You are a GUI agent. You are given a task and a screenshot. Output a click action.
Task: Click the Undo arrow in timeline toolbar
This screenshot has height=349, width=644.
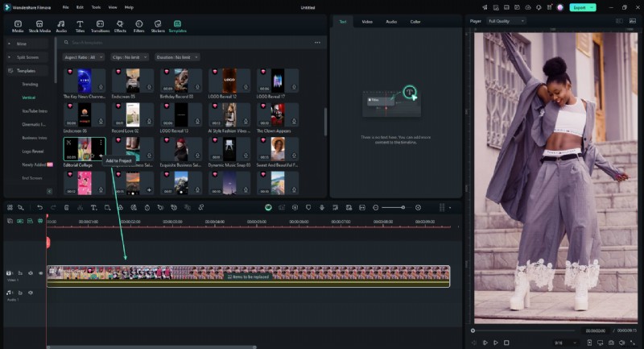(40, 207)
